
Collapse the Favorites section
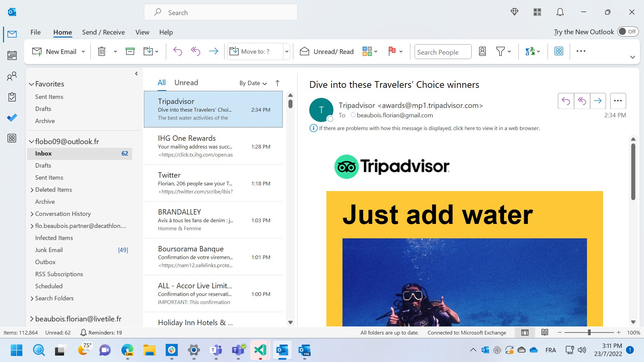[32, 84]
